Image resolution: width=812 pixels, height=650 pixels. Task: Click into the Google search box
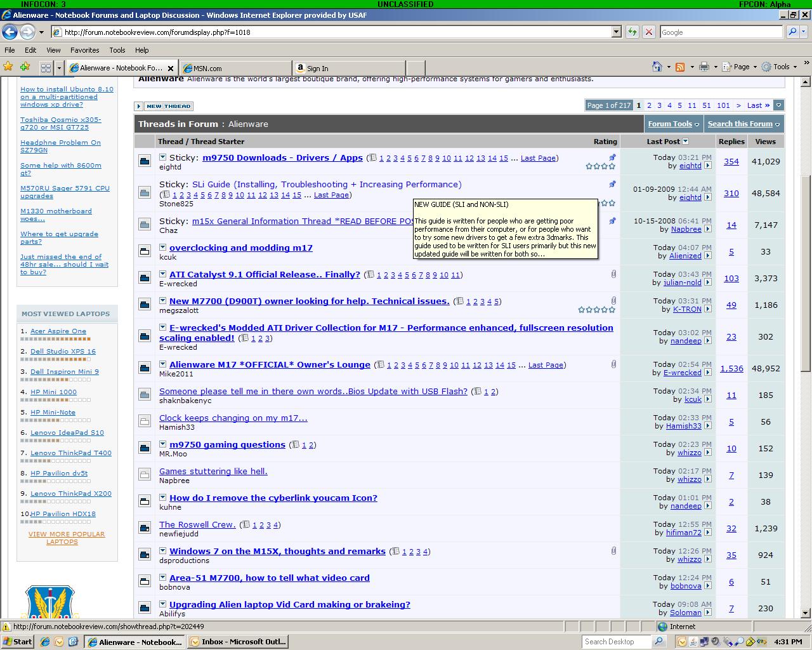coord(721,32)
